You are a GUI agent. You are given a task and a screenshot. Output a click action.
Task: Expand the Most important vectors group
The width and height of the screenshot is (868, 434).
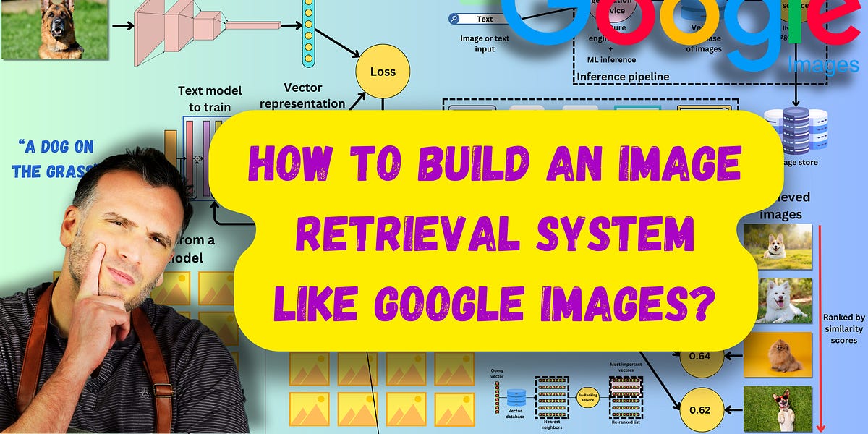(x=626, y=387)
